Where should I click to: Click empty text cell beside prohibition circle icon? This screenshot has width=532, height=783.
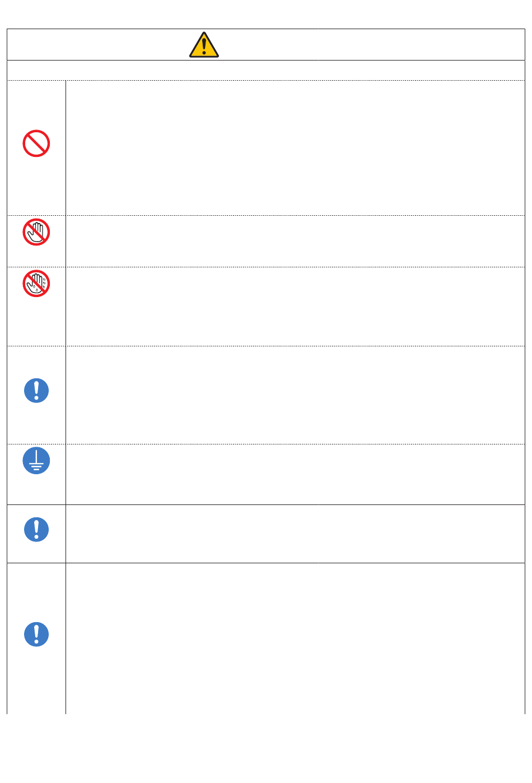tap(295, 148)
